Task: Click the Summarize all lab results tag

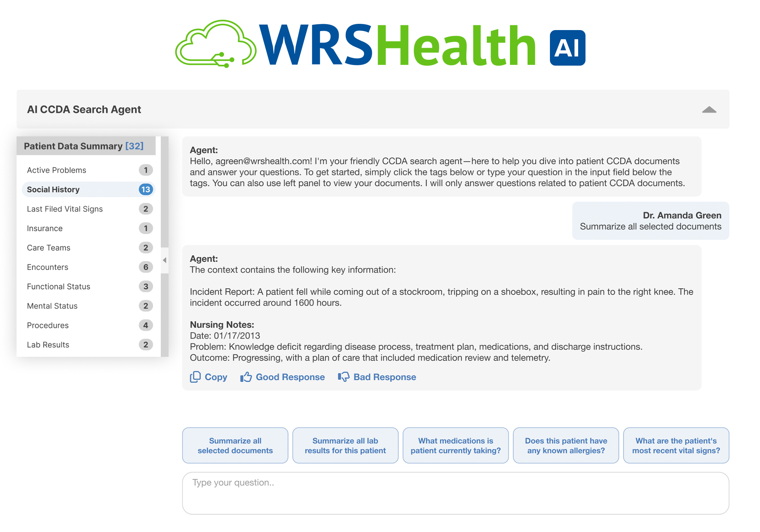Action: pos(345,445)
